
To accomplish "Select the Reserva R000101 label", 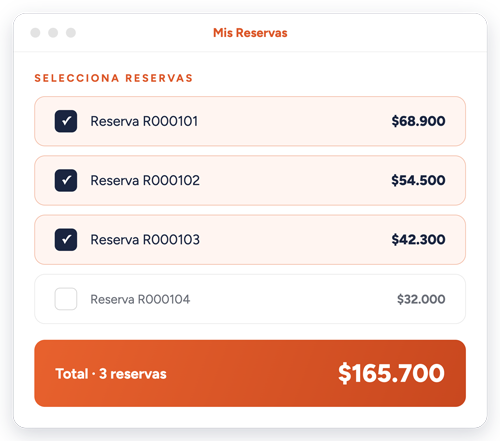I will [x=144, y=121].
